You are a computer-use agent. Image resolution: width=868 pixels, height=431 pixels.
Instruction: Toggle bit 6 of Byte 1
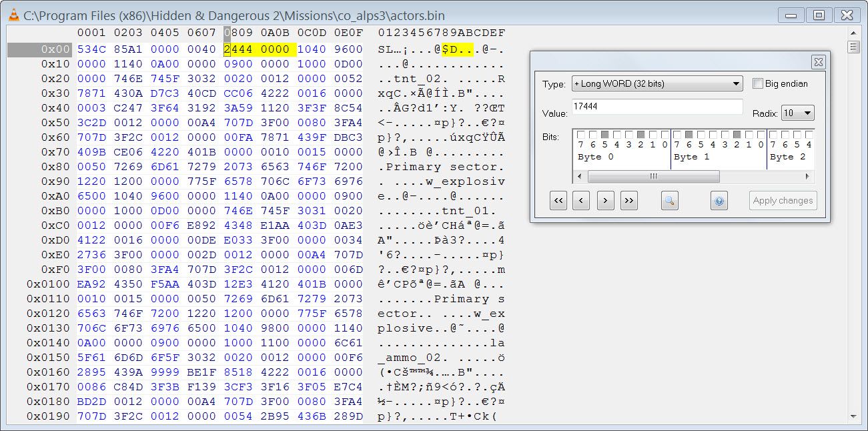click(689, 135)
